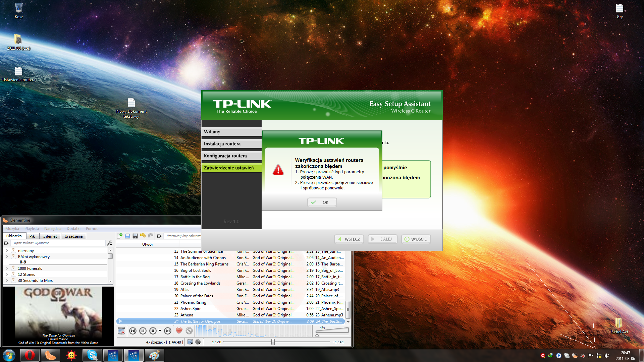Click the track position seek slider

(x=277, y=342)
